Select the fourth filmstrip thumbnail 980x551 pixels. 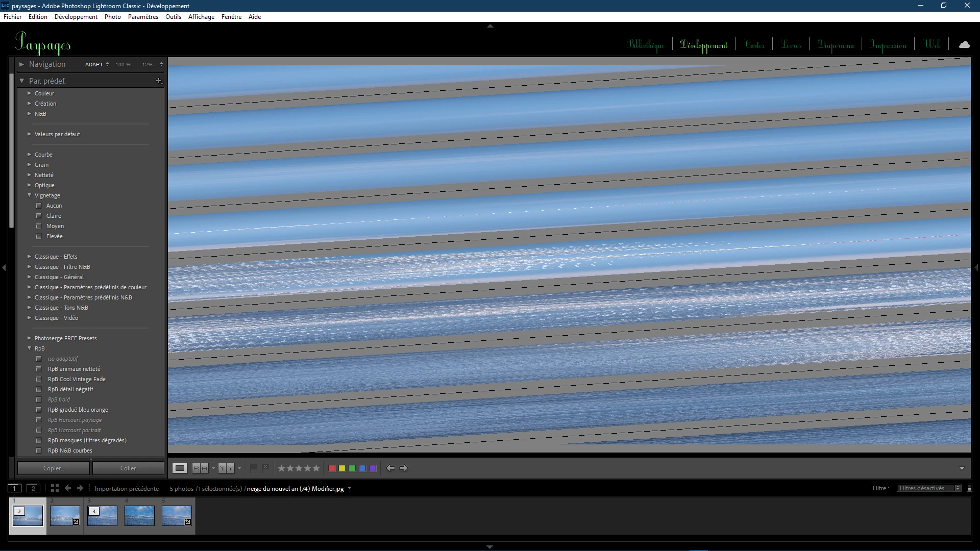(x=139, y=515)
